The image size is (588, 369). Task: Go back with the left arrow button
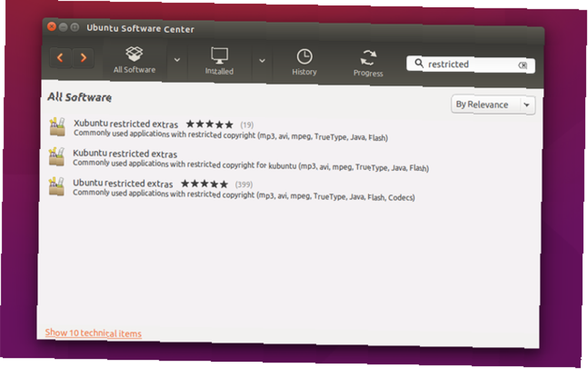coord(60,58)
